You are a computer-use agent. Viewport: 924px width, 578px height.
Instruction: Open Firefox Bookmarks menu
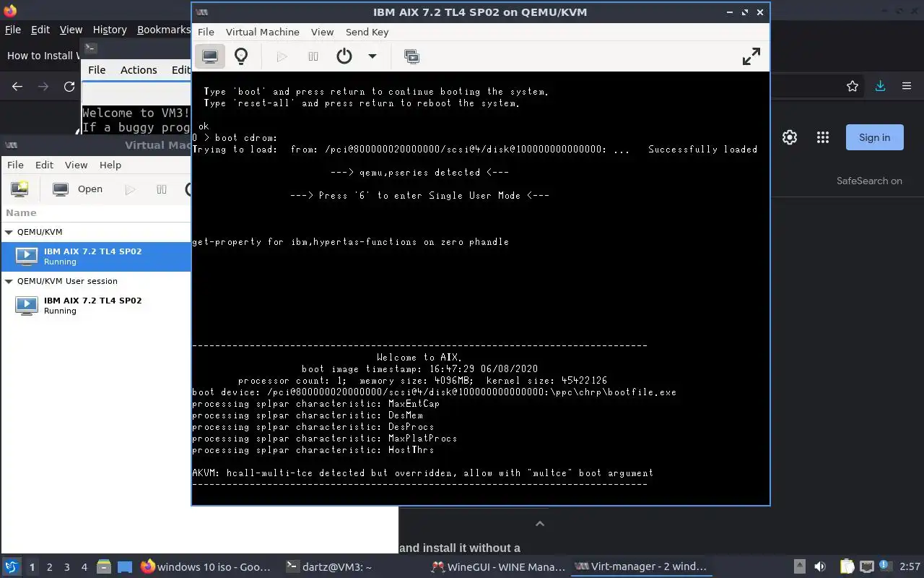pyautogui.click(x=163, y=30)
